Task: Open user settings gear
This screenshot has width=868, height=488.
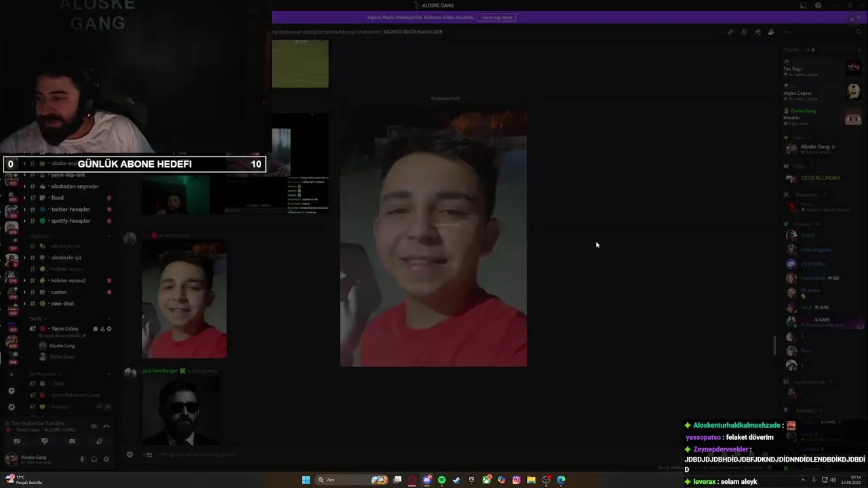Action: pyautogui.click(x=106, y=459)
